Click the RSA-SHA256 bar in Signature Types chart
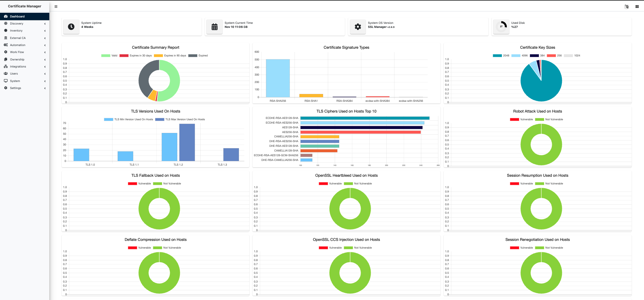 click(x=278, y=78)
